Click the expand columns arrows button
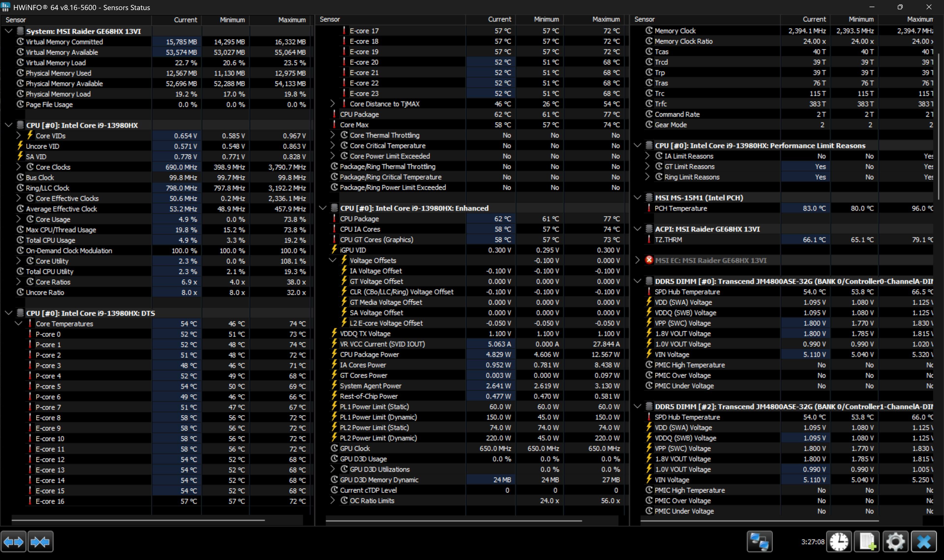The width and height of the screenshot is (944, 560). point(14,542)
